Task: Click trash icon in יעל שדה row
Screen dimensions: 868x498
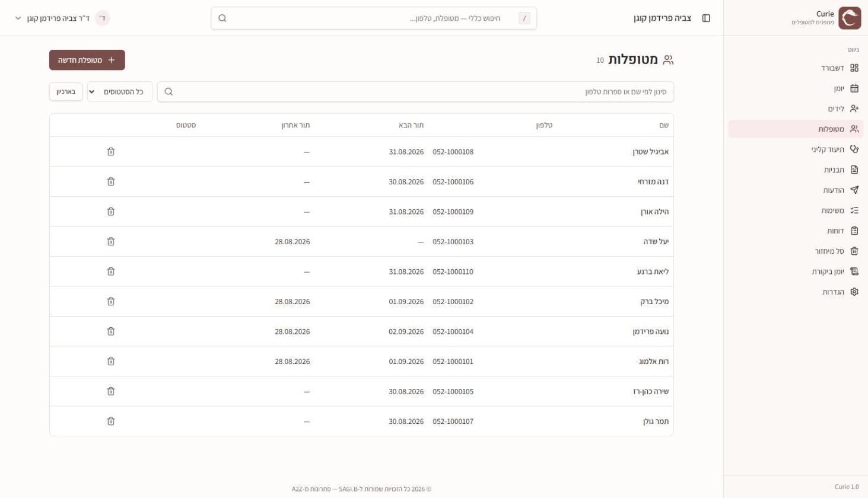Action: pos(111,242)
